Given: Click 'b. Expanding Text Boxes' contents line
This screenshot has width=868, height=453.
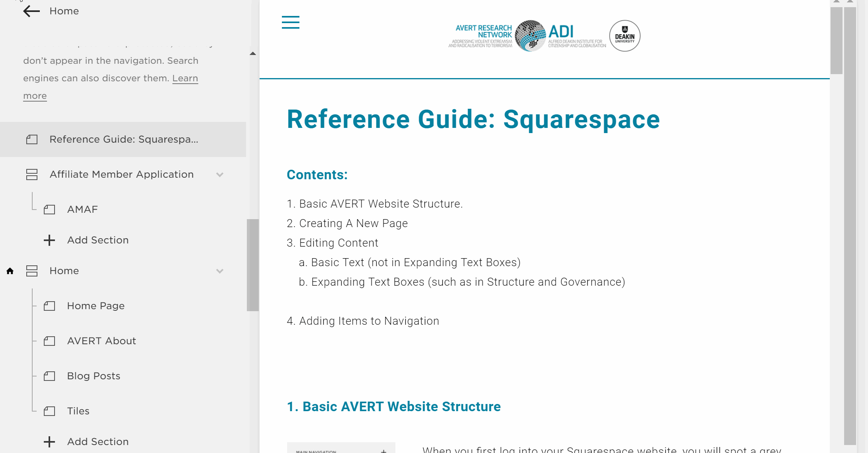Looking at the screenshot, I should pyautogui.click(x=462, y=282).
